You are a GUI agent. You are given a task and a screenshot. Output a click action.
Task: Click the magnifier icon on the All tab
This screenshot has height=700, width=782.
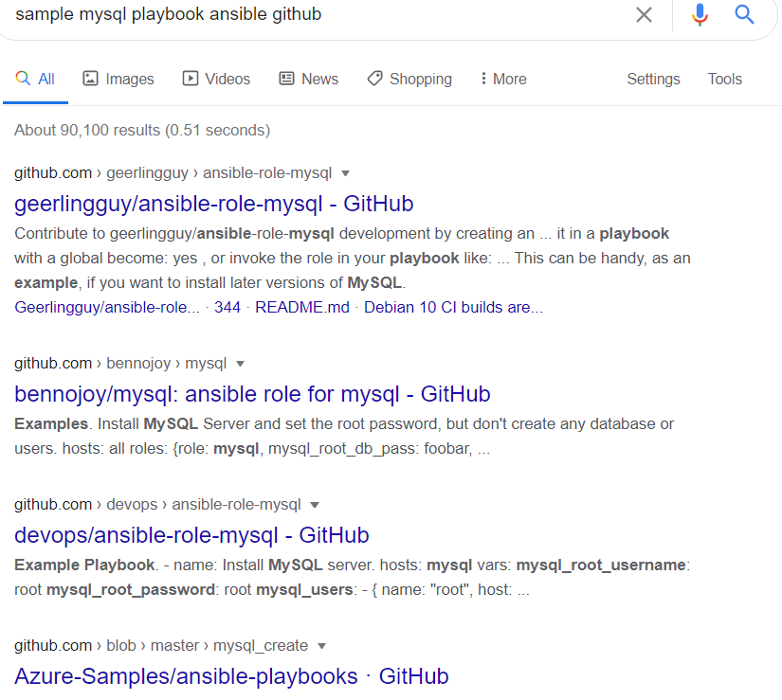pos(23,79)
